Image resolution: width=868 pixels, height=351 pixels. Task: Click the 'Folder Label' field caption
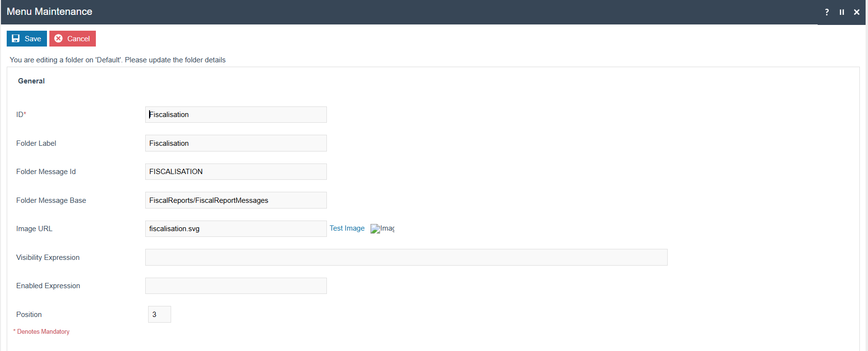[x=36, y=143]
